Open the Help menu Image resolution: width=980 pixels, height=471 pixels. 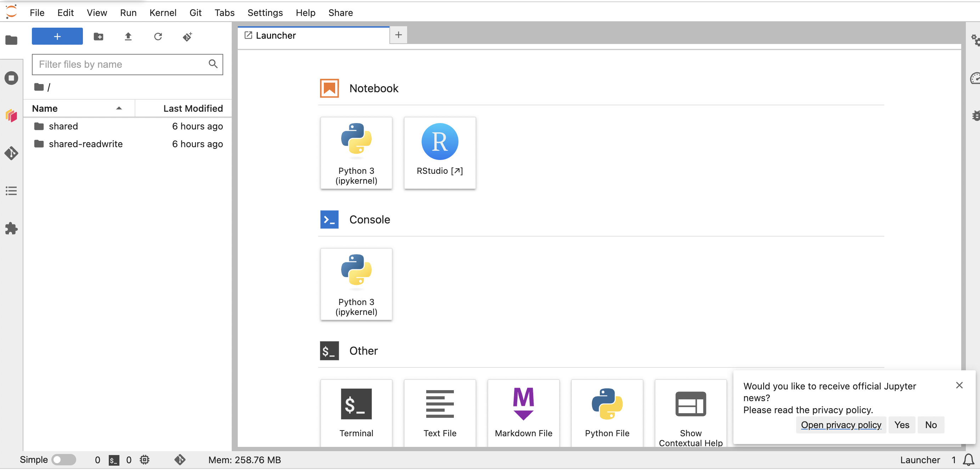pos(305,12)
